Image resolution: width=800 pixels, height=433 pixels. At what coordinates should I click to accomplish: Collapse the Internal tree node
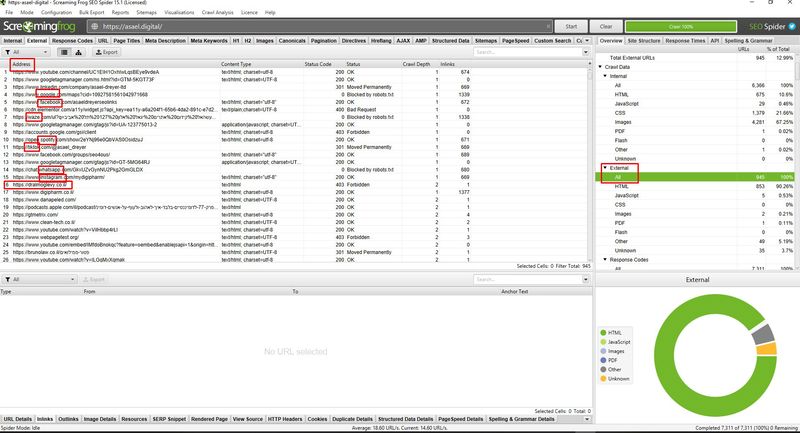pos(605,76)
